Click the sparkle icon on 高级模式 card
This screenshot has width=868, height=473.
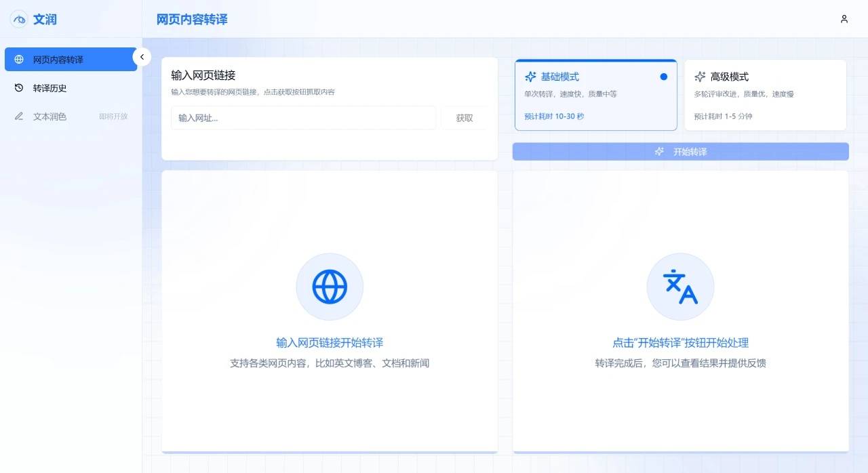[700, 77]
